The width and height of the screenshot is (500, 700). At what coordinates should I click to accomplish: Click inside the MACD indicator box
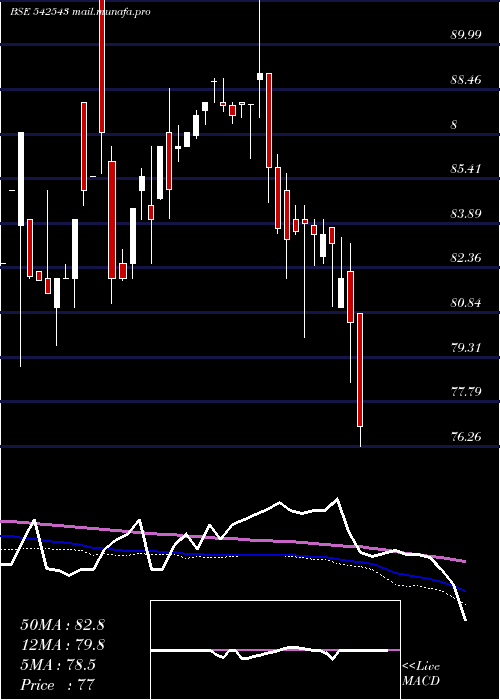(x=275, y=650)
